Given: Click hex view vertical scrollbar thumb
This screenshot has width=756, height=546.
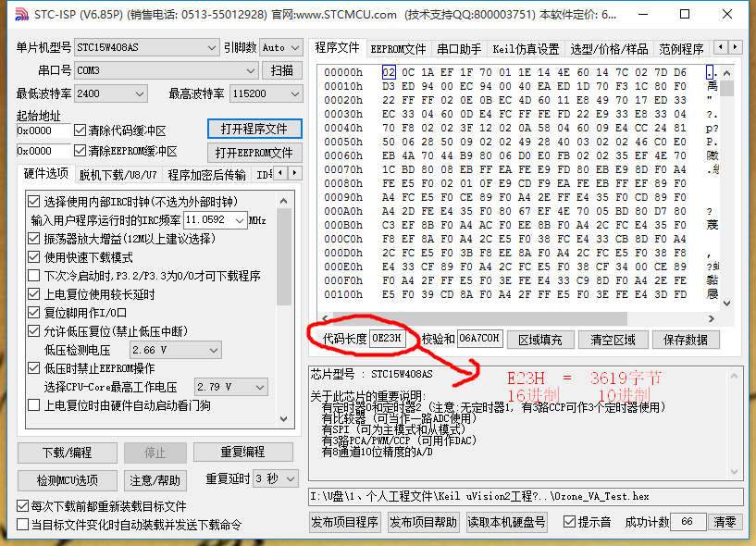Looking at the screenshot, I should point(727,88).
